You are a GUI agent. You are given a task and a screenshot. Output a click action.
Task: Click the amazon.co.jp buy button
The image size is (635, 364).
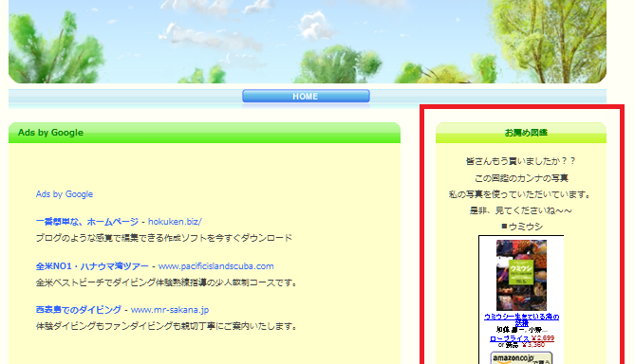pyautogui.click(x=521, y=358)
